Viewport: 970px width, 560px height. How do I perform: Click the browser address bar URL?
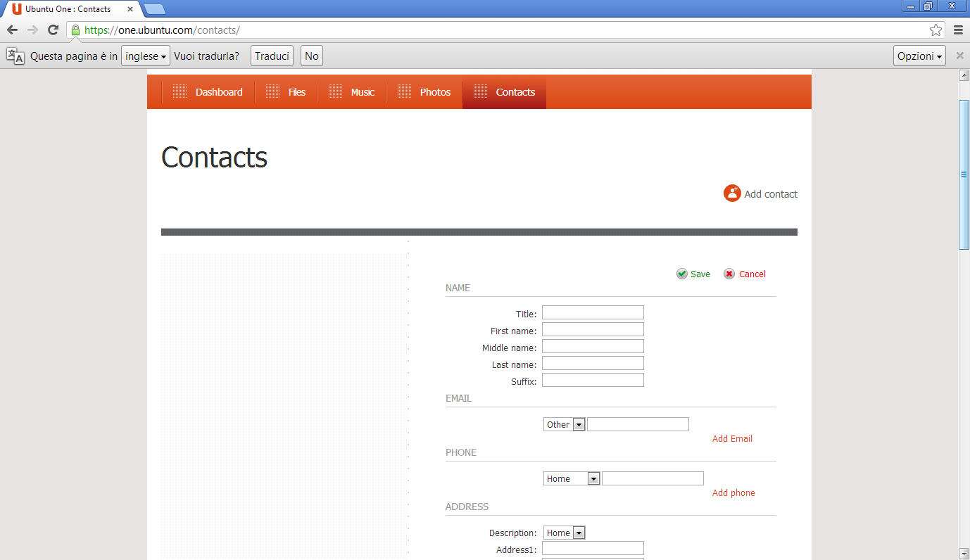tap(162, 30)
